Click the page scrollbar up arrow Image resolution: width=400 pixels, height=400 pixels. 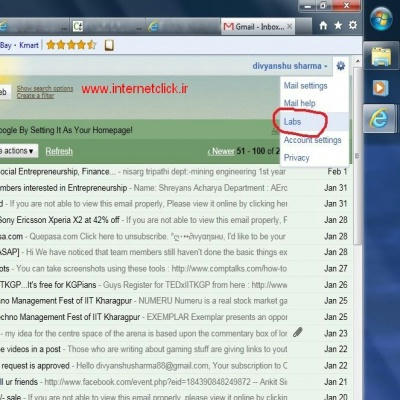(x=357, y=61)
